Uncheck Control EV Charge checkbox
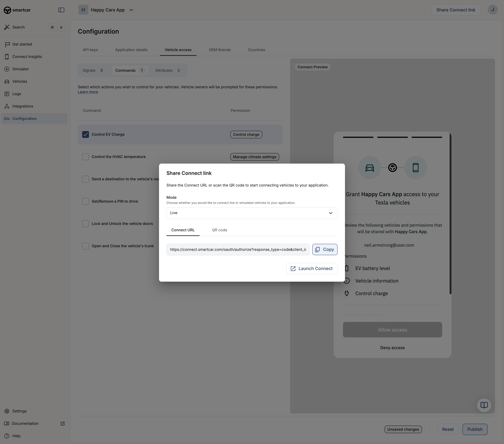 [x=85, y=134]
